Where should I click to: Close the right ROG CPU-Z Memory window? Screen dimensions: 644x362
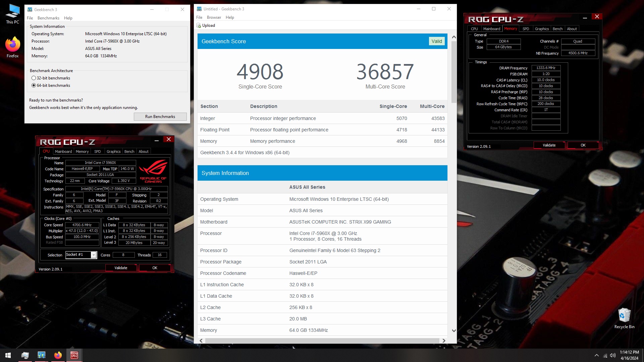(597, 16)
